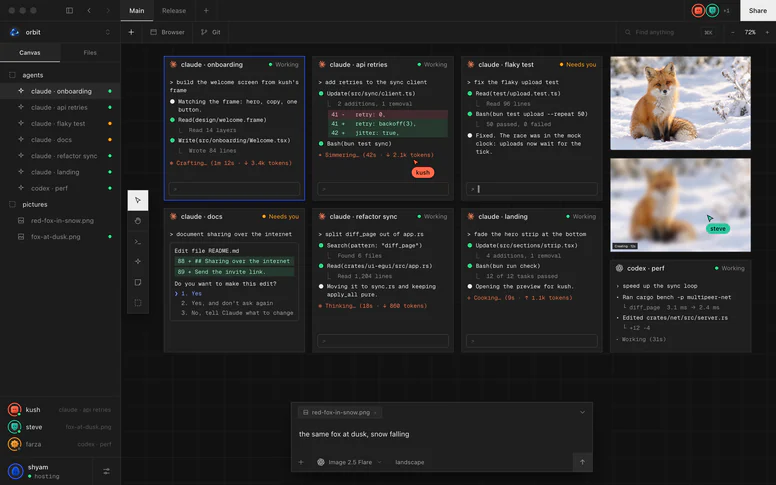Open the Image 2.5 Flare model dropdown
Screen dimensions: 776x485
click(x=349, y=462)
